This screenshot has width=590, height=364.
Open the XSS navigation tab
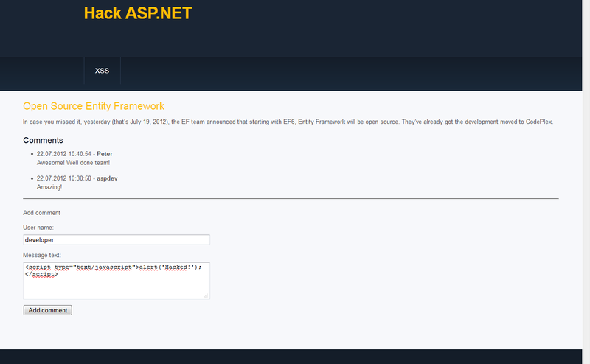(102, 71)
